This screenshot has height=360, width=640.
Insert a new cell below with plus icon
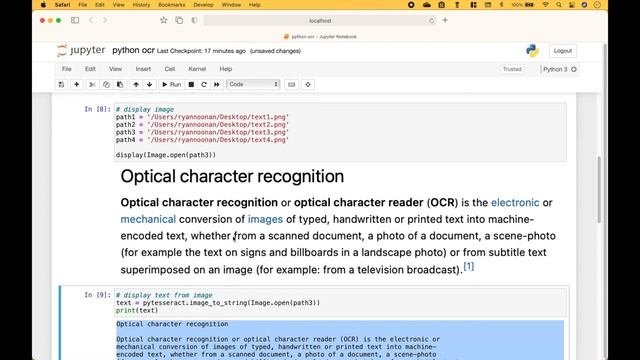coord(76,84)
